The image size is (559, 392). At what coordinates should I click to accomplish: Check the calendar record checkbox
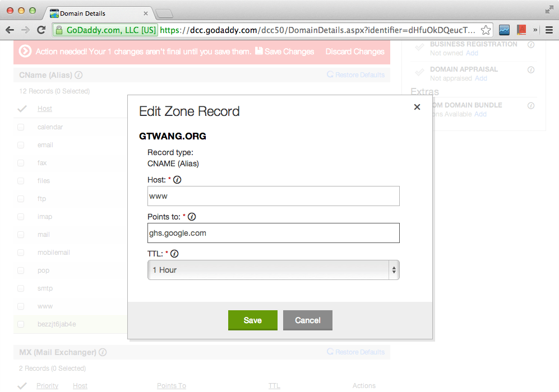(21, 127)
